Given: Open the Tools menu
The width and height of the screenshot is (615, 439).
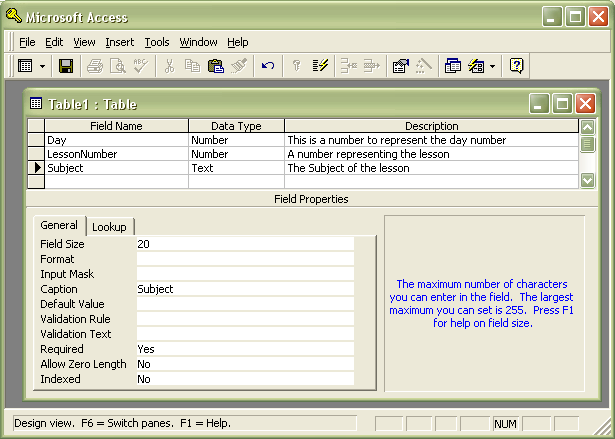Looking at the screenshot, I should pos(157,42).
